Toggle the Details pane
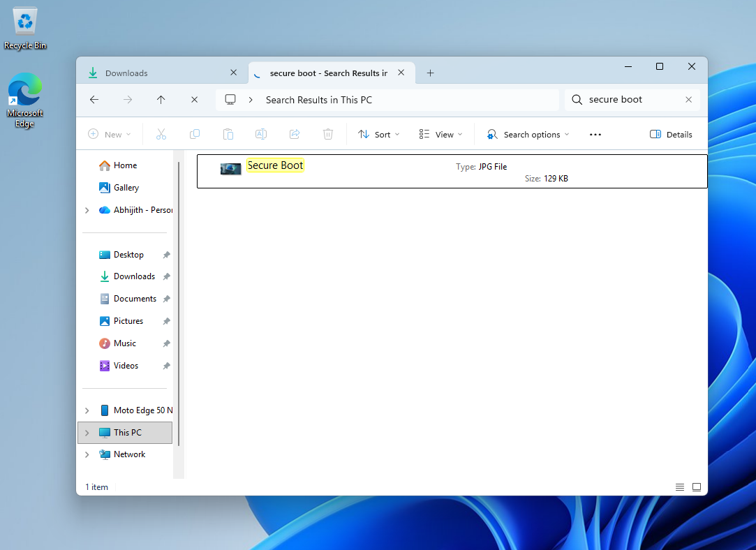Screen dimensions: 756x550 (x=671, y=135)
